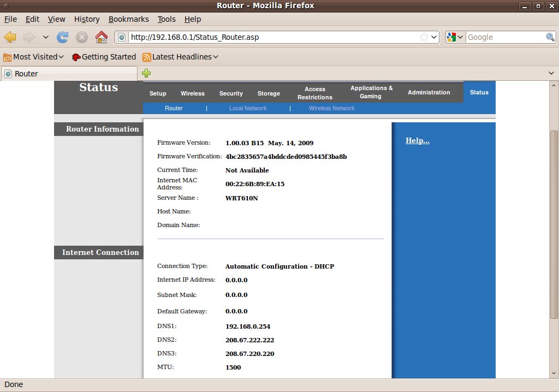
Task: Click the vertical page scrollbar
Action: point(554,224)
